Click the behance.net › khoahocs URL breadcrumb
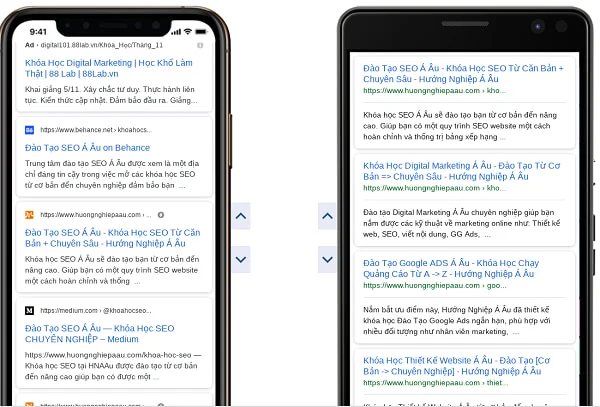The image size is (600, 407). 96,130
